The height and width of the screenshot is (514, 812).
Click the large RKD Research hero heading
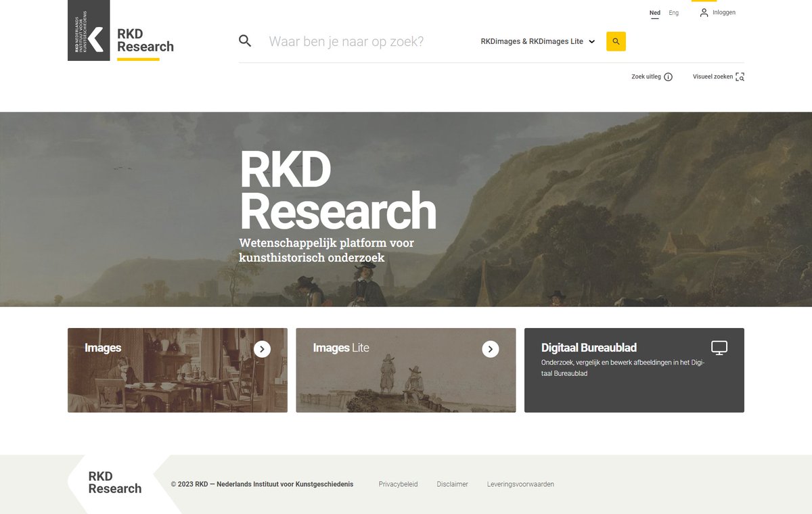pyautogui.click(x=338, y=191)
